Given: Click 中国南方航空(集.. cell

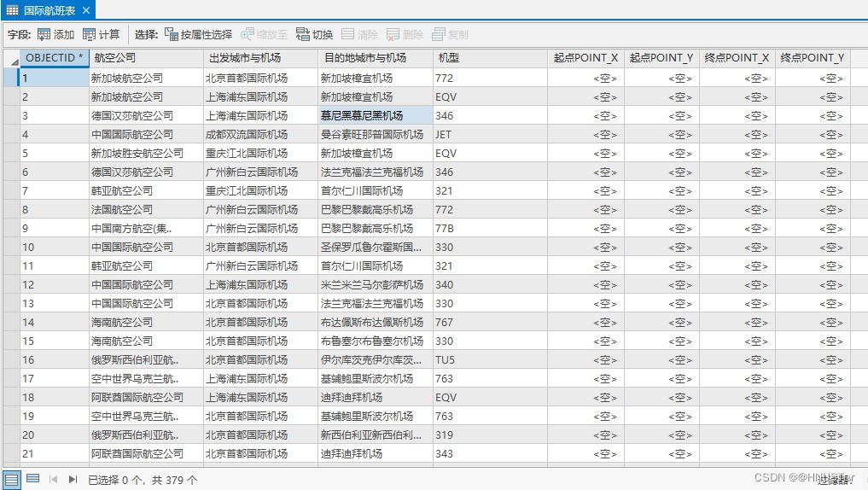Looking at the screenshot, I should pyautogui.click(x=146, y=229).
